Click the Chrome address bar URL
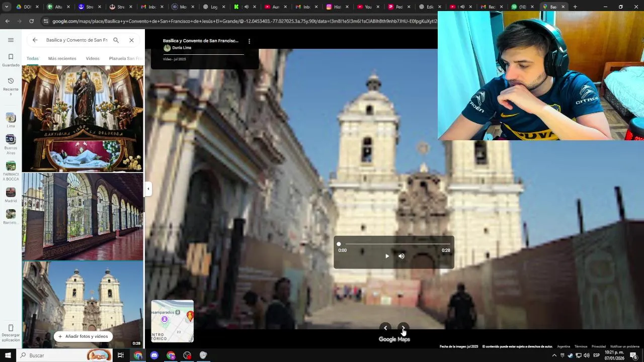 [x=244, y=21]
